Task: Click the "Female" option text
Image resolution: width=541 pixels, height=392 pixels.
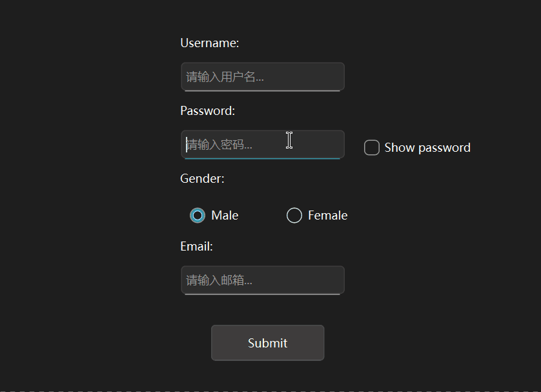Action: (327, 216)
